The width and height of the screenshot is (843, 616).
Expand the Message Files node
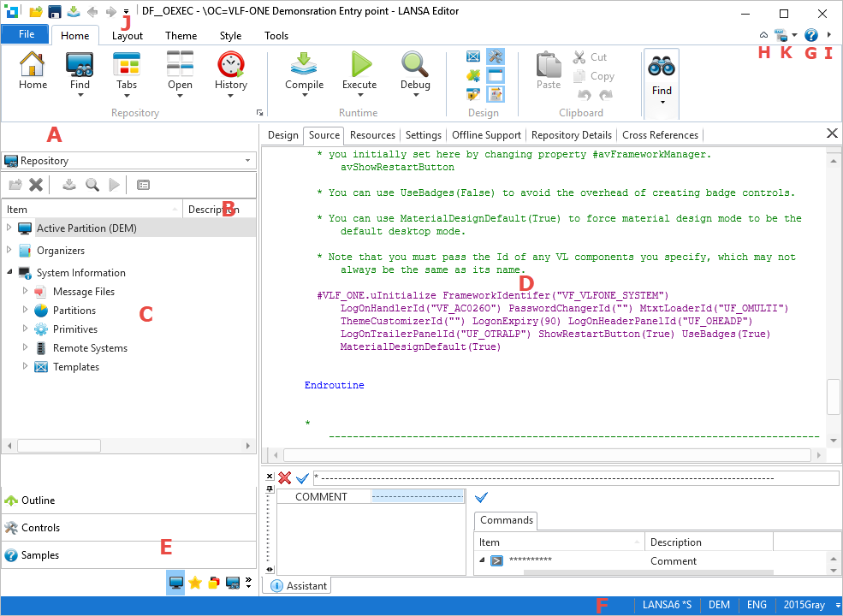coord(26,291)
